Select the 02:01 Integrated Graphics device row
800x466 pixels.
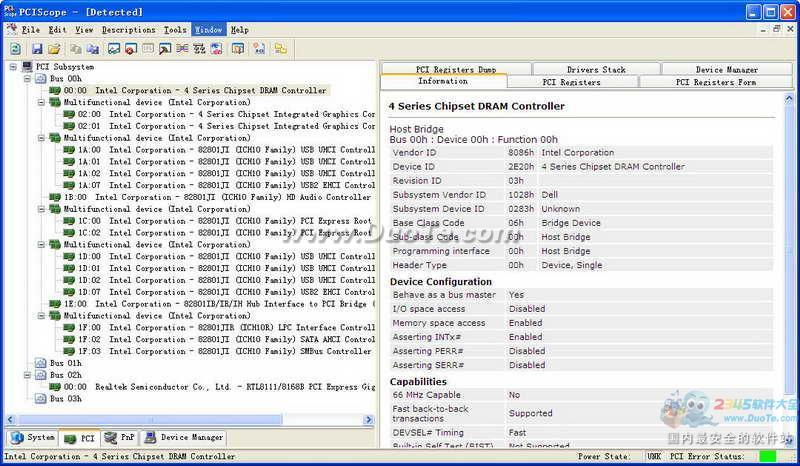[x=218, y=126]
